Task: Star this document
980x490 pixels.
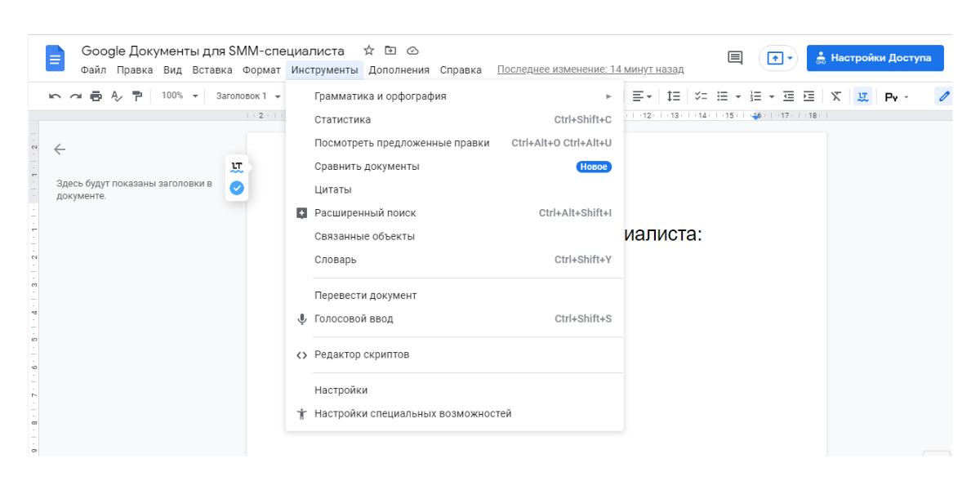Action: pos(368,51)
